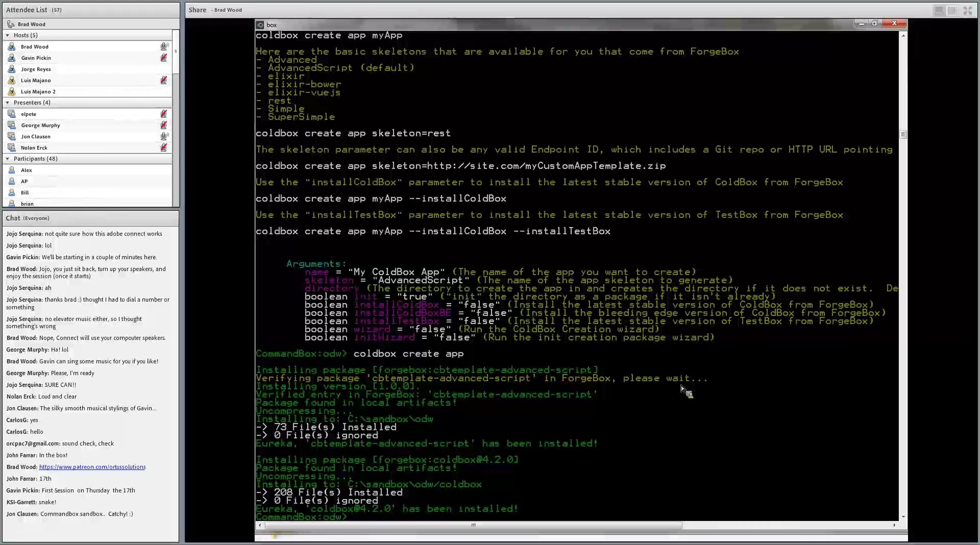980x545 pixels.
Task: Restore down the box terminal window
Action: (875, 24)
